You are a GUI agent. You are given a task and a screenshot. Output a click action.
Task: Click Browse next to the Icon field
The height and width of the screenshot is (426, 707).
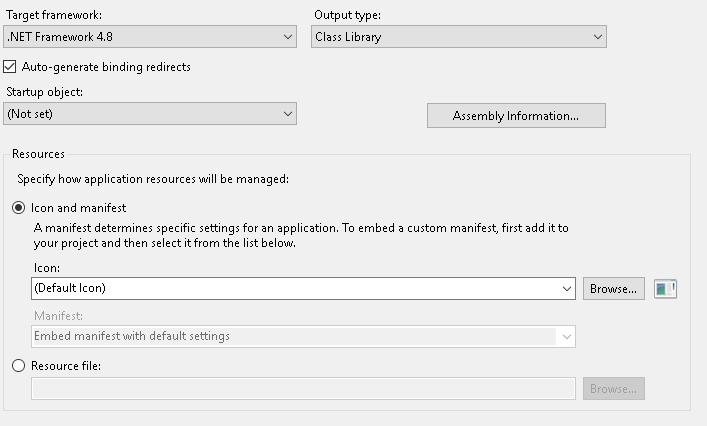(x=614, y=289)
